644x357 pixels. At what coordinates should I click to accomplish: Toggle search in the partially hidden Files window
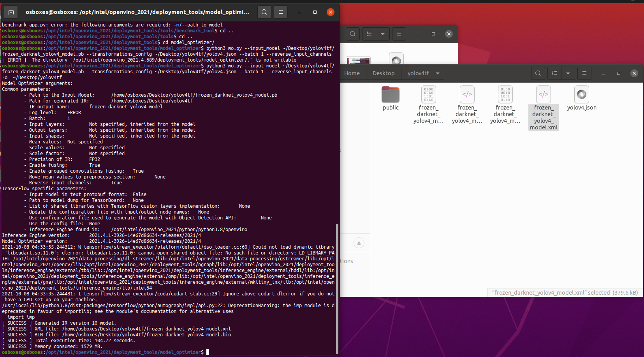coord(352,34)
